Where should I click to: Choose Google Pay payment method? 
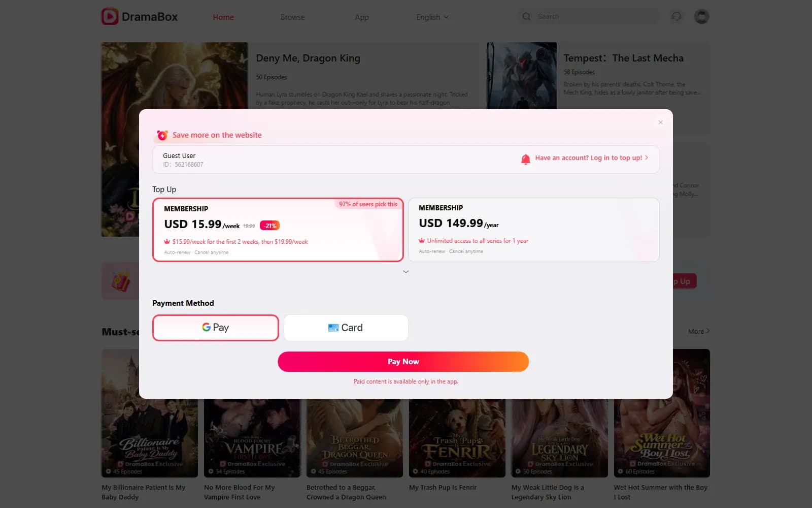coord(216,328)
